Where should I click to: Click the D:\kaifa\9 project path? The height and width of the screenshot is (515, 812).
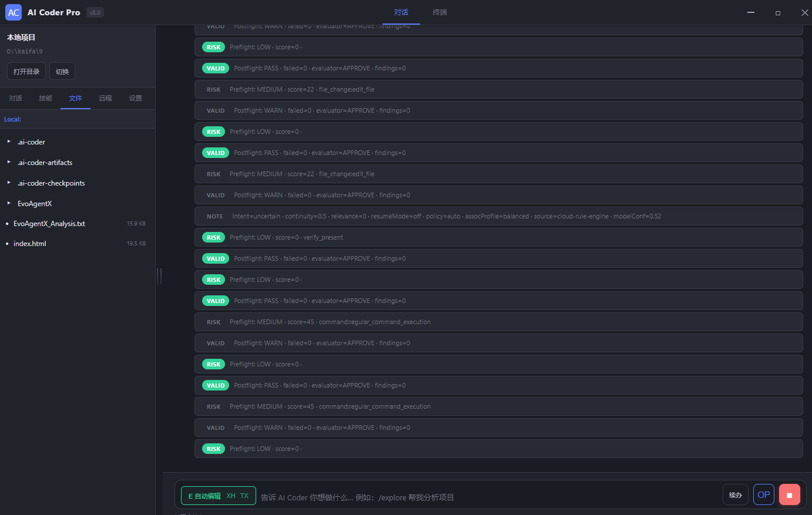(25, 52)
